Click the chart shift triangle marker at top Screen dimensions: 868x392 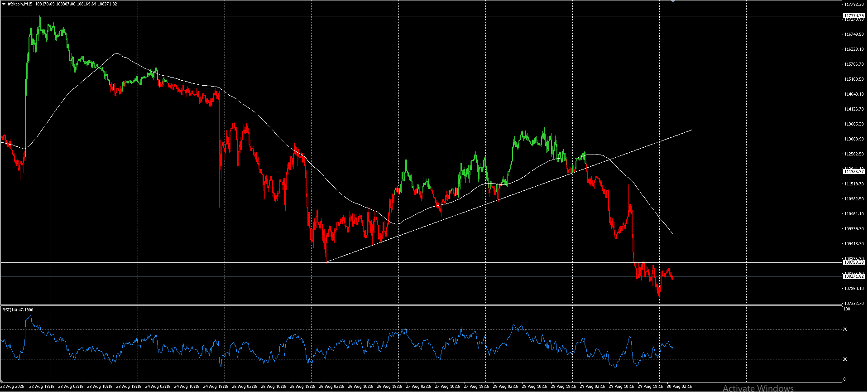click(x=673, y=1)
